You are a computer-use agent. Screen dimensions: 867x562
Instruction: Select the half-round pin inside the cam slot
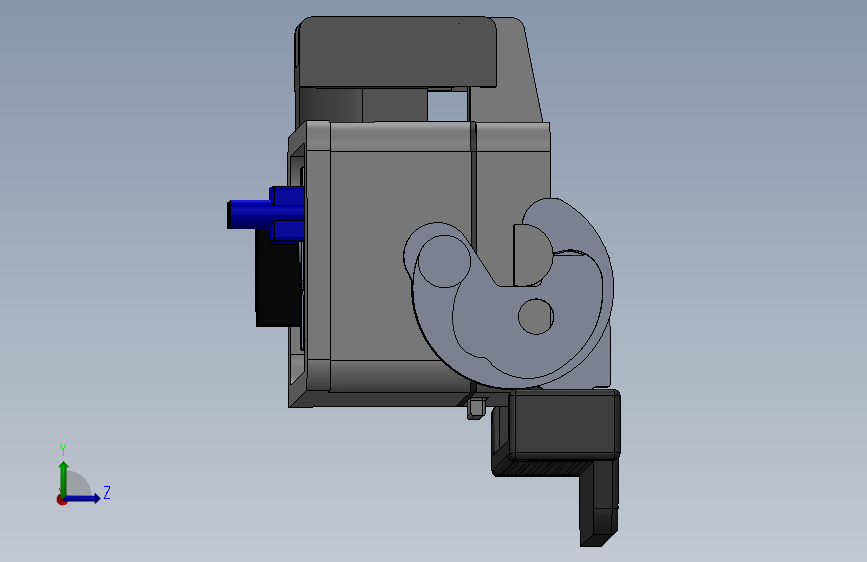point(531,255)
